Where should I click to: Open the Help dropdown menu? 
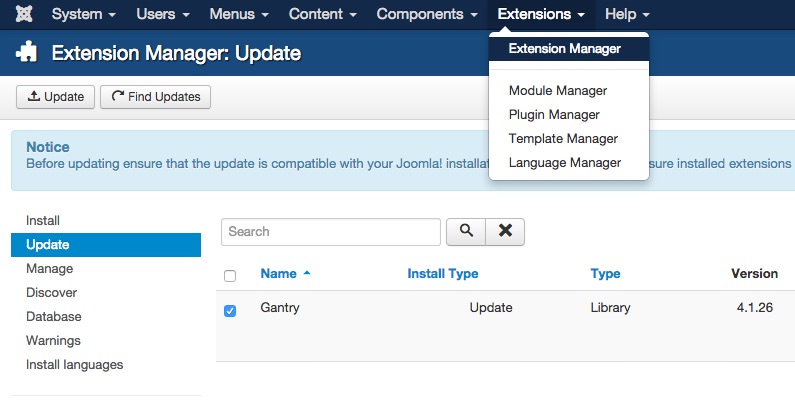627,15
